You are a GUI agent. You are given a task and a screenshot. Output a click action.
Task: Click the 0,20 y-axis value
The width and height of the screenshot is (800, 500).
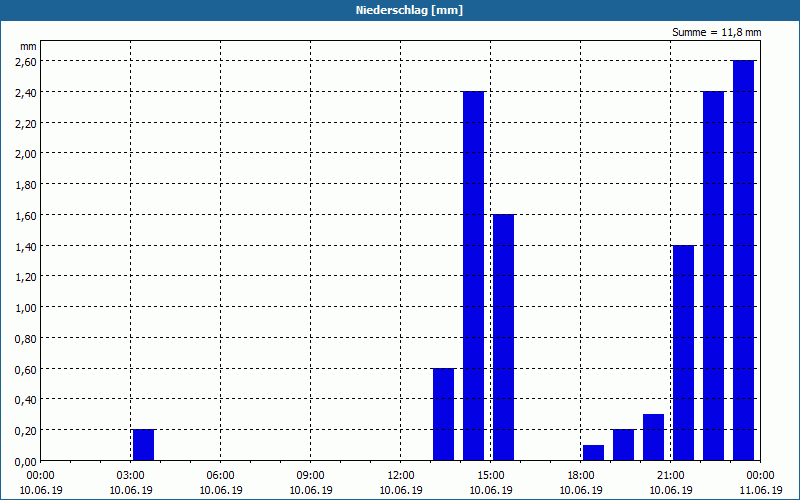coord(26,431)
